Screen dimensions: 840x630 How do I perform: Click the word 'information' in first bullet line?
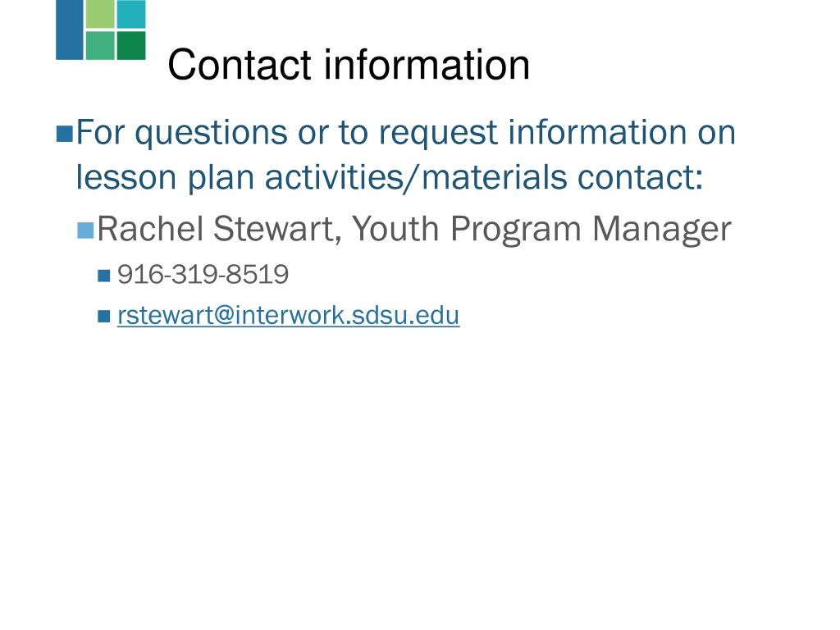[x=597, y=132]
